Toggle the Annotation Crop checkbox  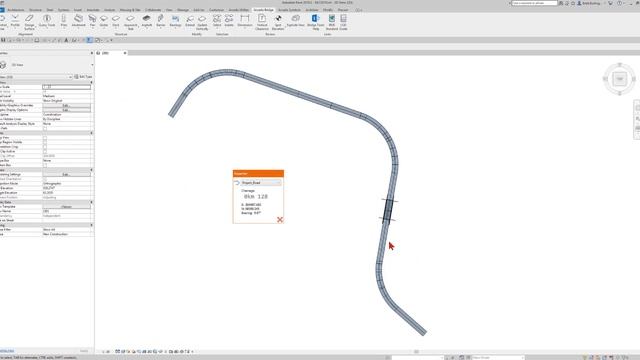click(45, 147)
